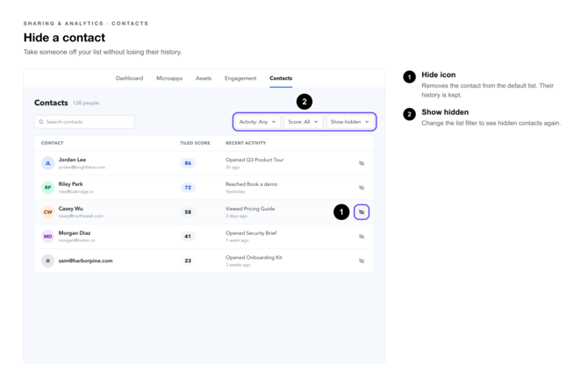Image resolution: width=588 pixels, height=378 pixels.
Task: Hide the sam@harborpine.com contact
Action: point(362,260)
